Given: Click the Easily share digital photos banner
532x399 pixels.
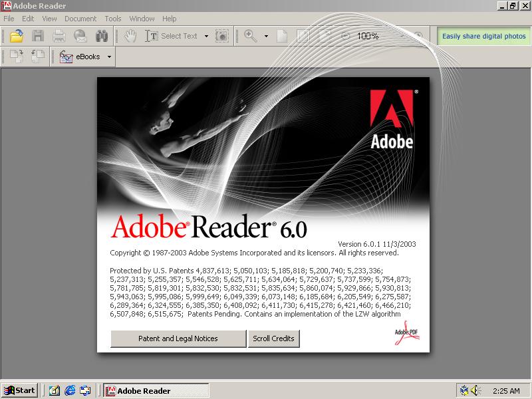Looking at the screenshot, I should (x=484, y=36).
